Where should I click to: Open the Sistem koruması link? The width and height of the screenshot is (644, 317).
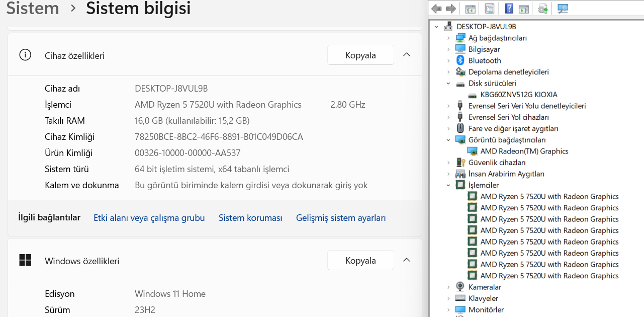[250, 218]
